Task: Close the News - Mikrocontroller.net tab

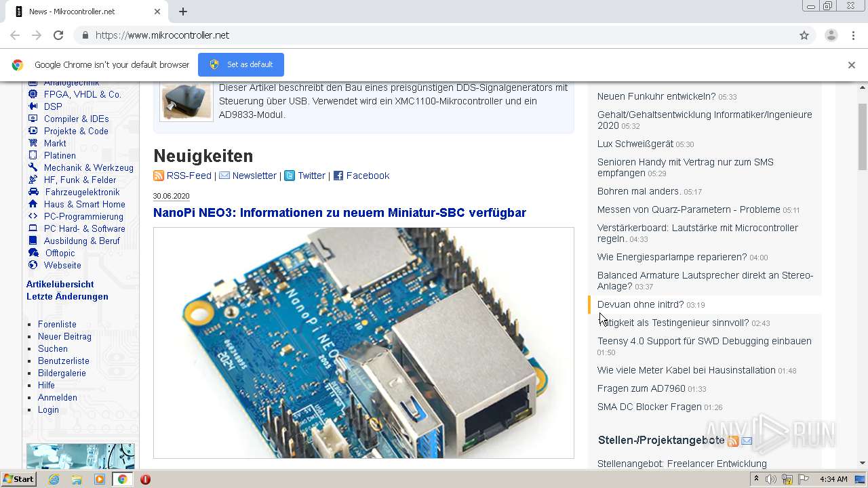Action: [x=157, y=12]
